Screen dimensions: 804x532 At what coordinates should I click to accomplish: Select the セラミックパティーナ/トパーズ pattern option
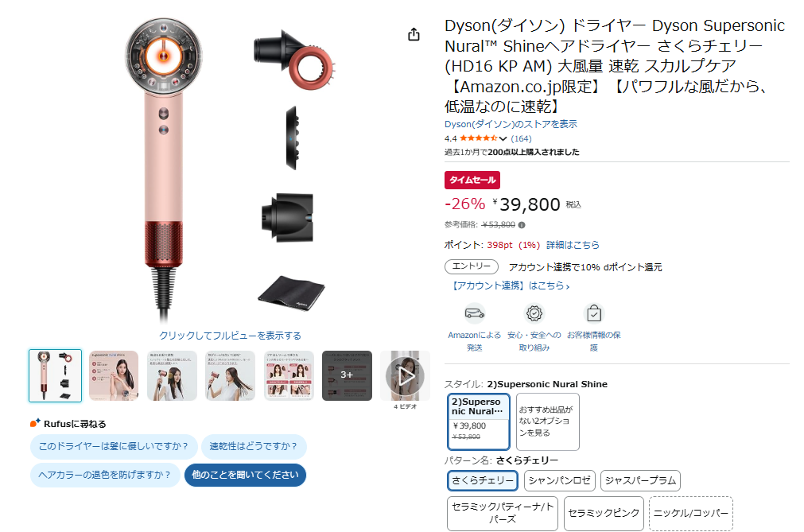pyautogui.click(x=502, y=513)
